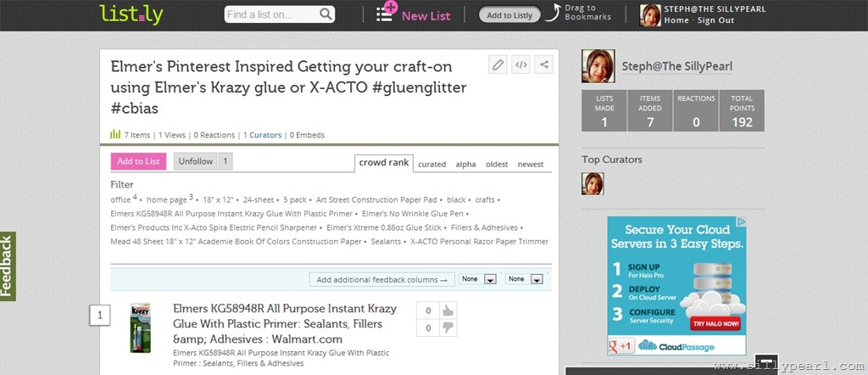868x375 pixels.
Task: Filter by X-Acto Spira Electric Pencil Sharpener
Action: [214, 227]
